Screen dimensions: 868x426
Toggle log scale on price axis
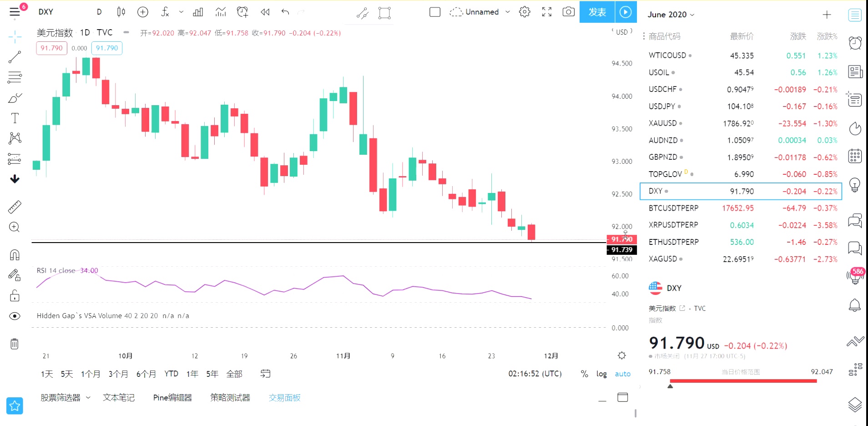coord(601,374)
